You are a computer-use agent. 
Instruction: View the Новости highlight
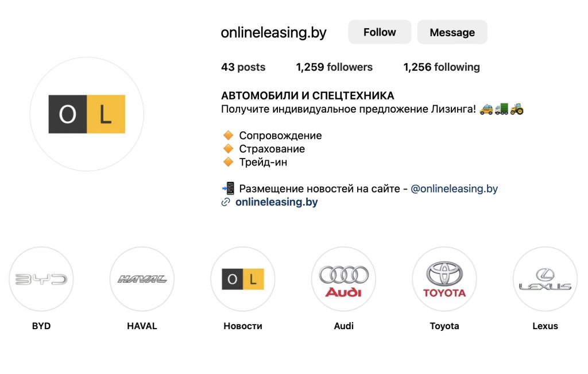tap(243, 279)
